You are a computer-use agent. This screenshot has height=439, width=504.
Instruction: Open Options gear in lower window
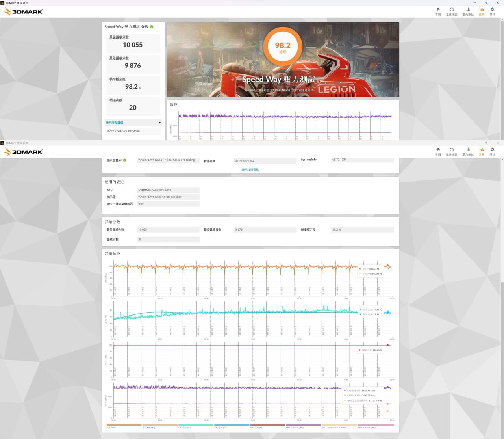point(492,152)
